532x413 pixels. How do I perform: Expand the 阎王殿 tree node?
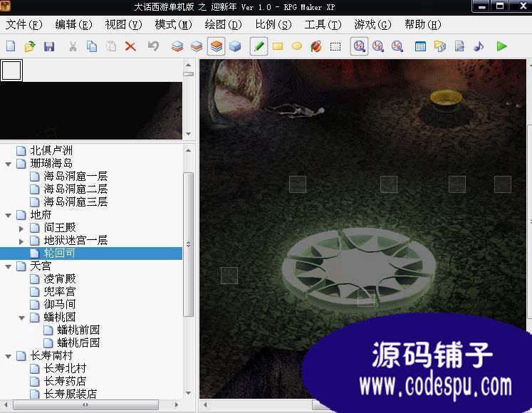21,229
